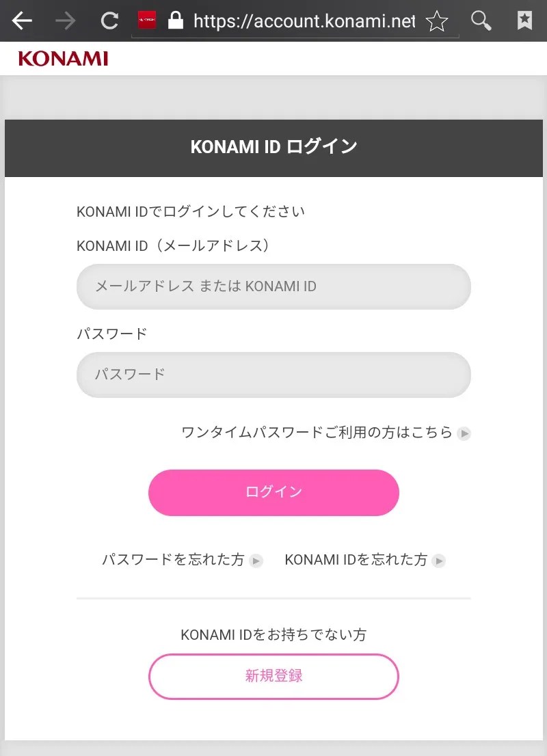Viewport: 547px width, 756px height.
Task: Open the saved bookmarks icon
Action: coord(524,21)
